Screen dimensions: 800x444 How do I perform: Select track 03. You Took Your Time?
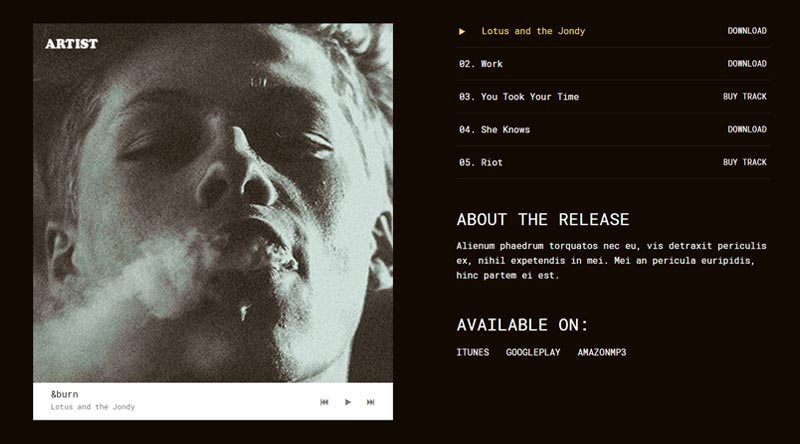point(519,96)
